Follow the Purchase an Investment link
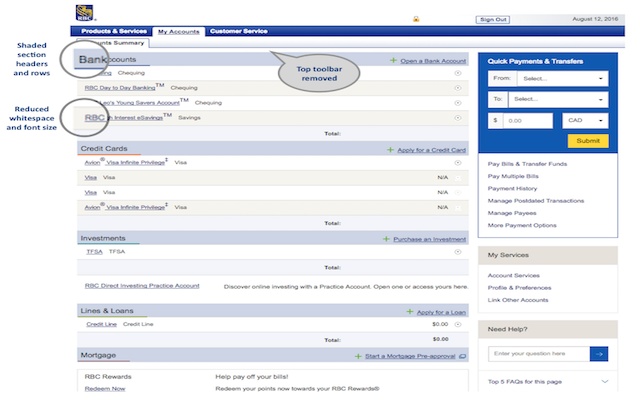This screenshot has width=640, height=400. (429, 239)
